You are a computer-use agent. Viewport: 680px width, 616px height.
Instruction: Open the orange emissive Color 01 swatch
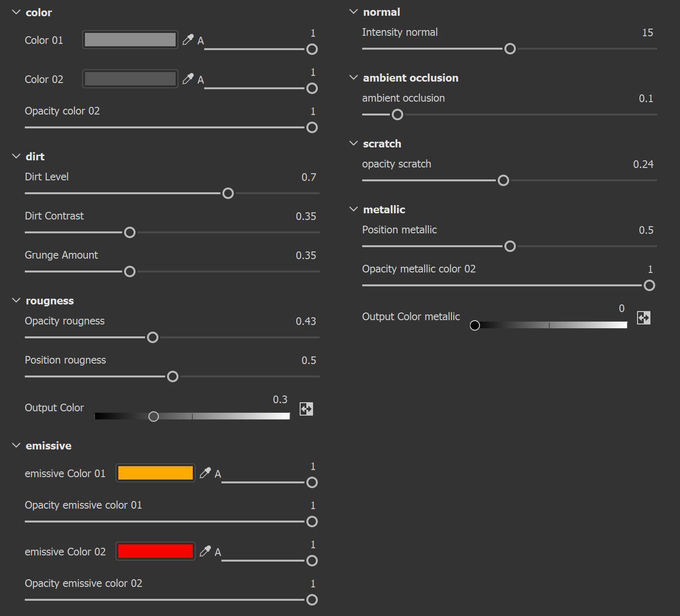click(x=155, y=473)
